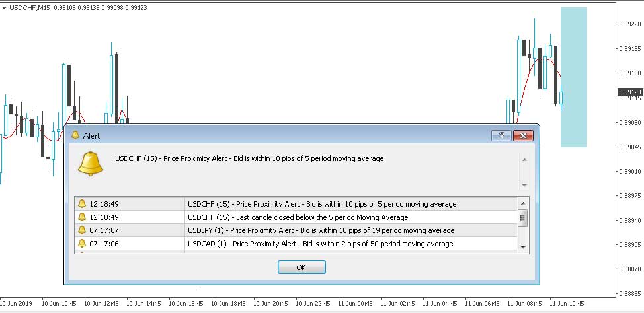This screenshot has width=644, height=313.
Task: Click the alert list scroll-up arrow
Action: pos(522,203)
